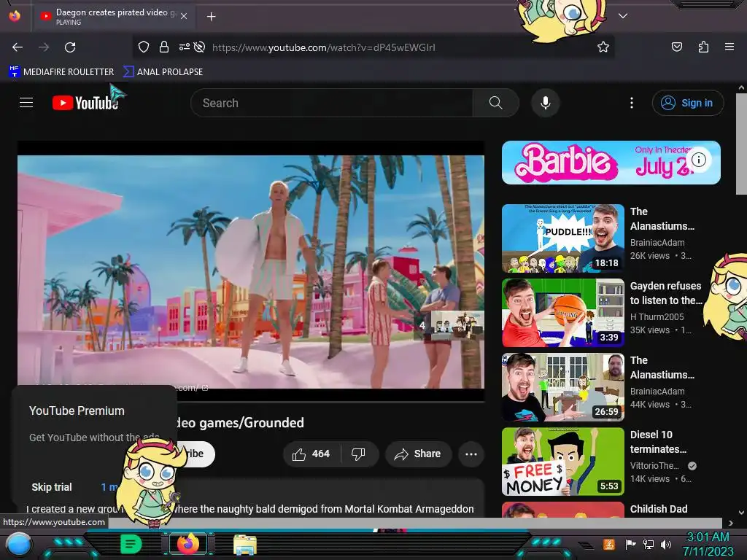Click the horizontal scrollbar right arrow
This screenshot has width=747, height=560.
(x=730, y=523)
